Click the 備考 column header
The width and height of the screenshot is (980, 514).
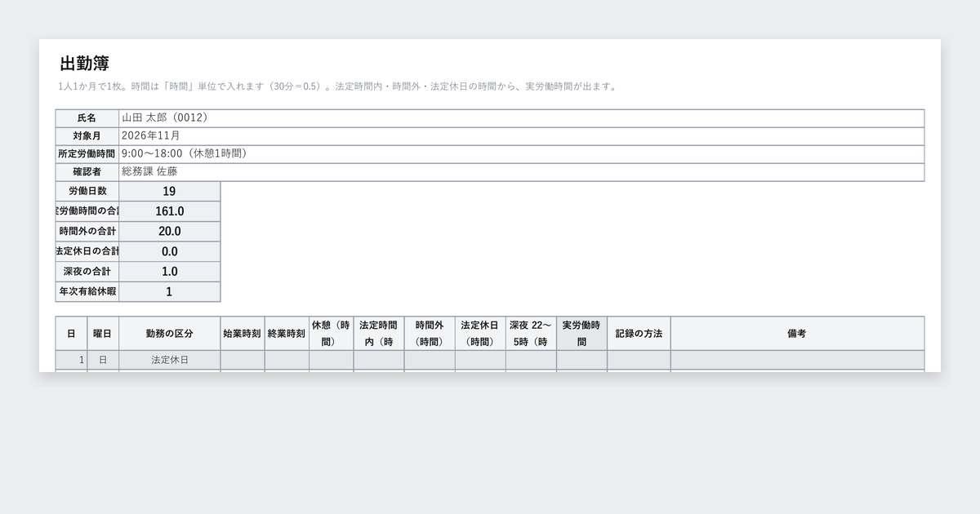pyautogui.click(x=797, y=334)
